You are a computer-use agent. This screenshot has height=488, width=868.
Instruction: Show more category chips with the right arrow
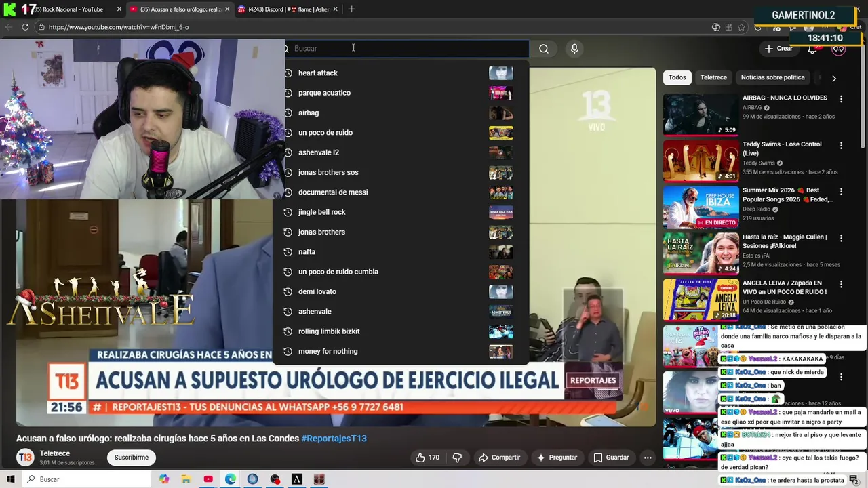[x=834, y=78]
